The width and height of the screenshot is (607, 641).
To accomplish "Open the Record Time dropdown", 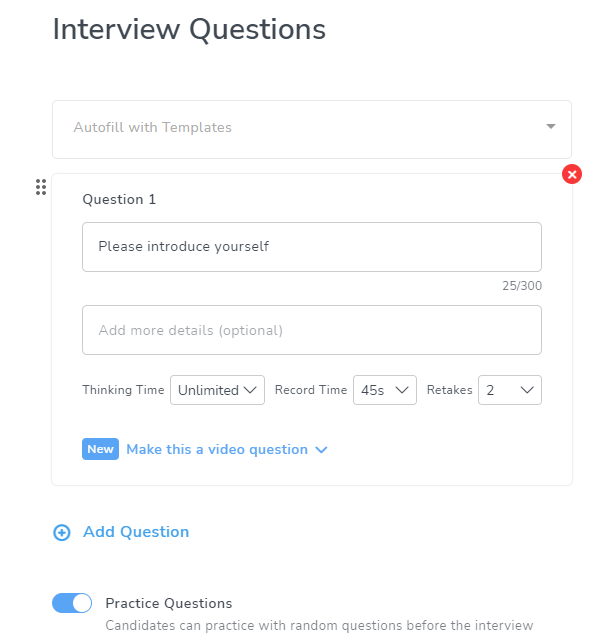I will [384, 390].
